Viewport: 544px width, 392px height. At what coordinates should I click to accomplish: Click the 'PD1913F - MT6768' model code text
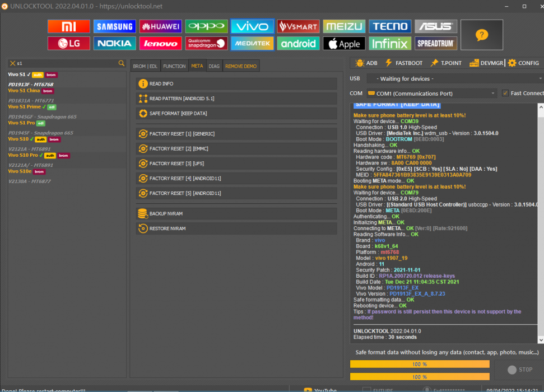[x=31, y=85]
